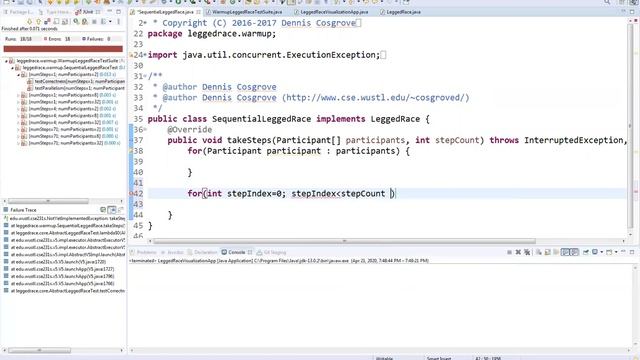The height and width of the screenshot is (360, 640).
Task: Switch to the Type Hierarchy tab
Action: coord(55,12)
